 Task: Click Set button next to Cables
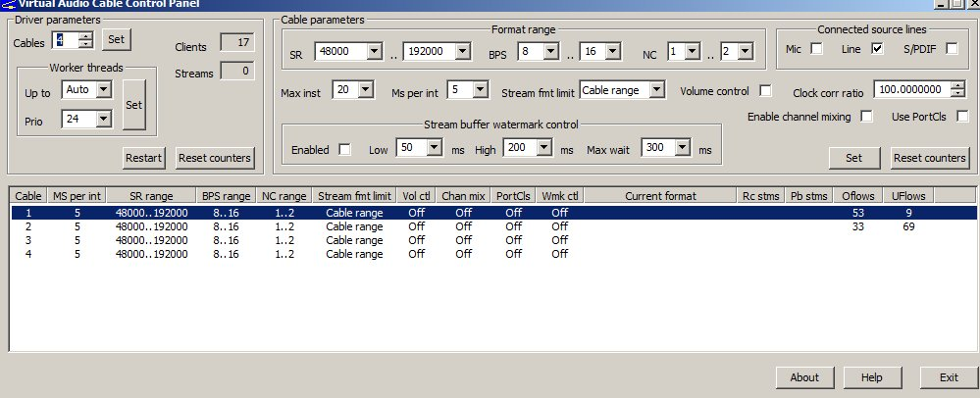point(117,39)
